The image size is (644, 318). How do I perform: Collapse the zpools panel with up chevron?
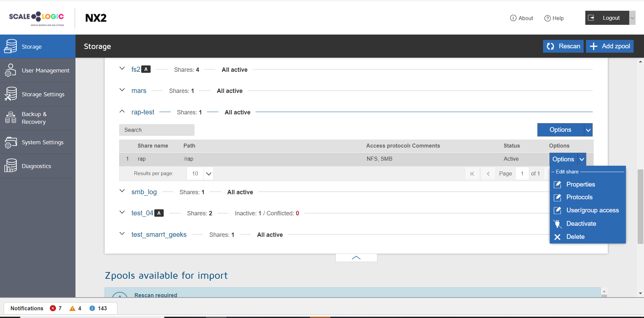pos(356,258)
